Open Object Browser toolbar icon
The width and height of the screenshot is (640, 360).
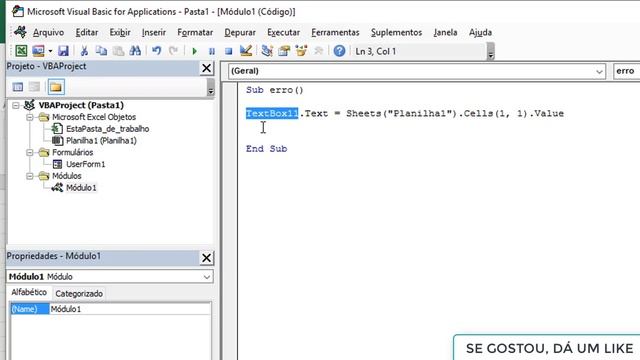coord(301,51)
